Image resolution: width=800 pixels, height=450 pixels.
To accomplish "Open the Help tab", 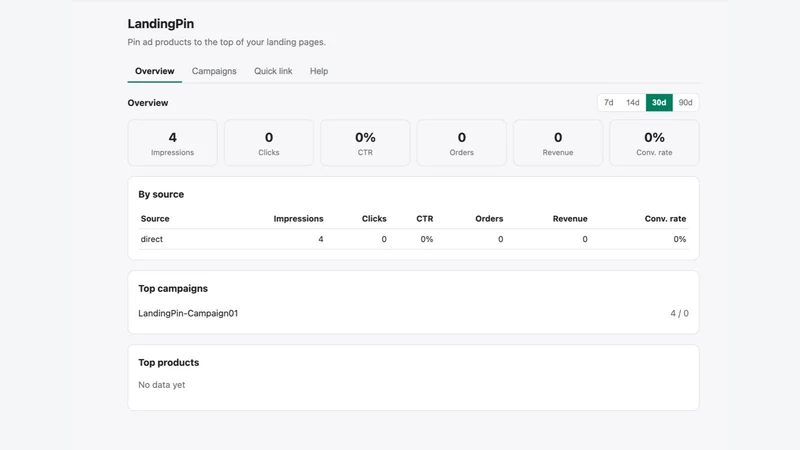I will (319, 71).
